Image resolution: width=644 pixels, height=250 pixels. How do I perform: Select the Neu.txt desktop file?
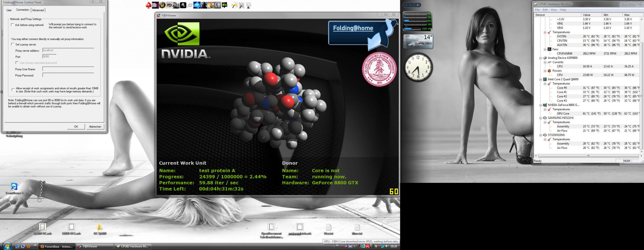coord(328,229)
